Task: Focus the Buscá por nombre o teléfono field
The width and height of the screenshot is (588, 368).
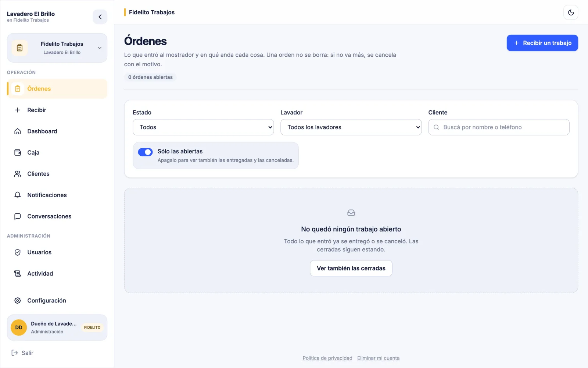Action: coord(499,127)
